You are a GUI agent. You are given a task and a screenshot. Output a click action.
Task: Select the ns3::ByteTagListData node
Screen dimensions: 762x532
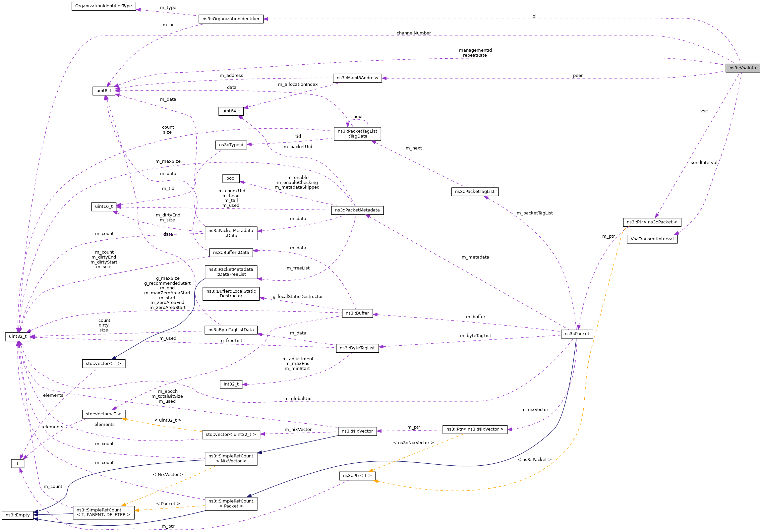pyautogui.click(x=231, y=330)
